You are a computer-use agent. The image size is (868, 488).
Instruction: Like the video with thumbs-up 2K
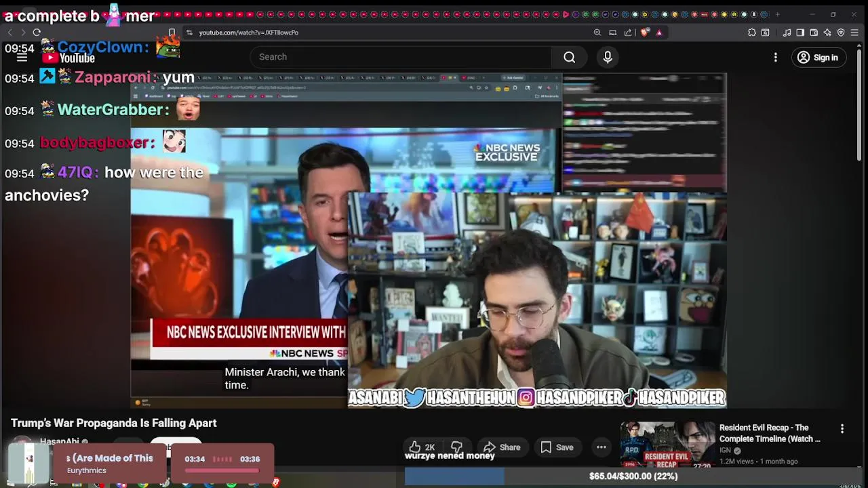(421, 447)
